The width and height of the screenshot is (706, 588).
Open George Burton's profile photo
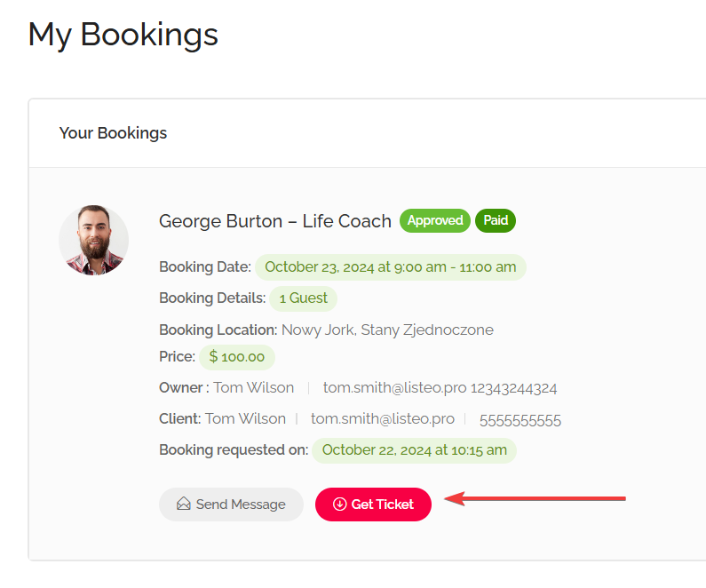point(93,241)
